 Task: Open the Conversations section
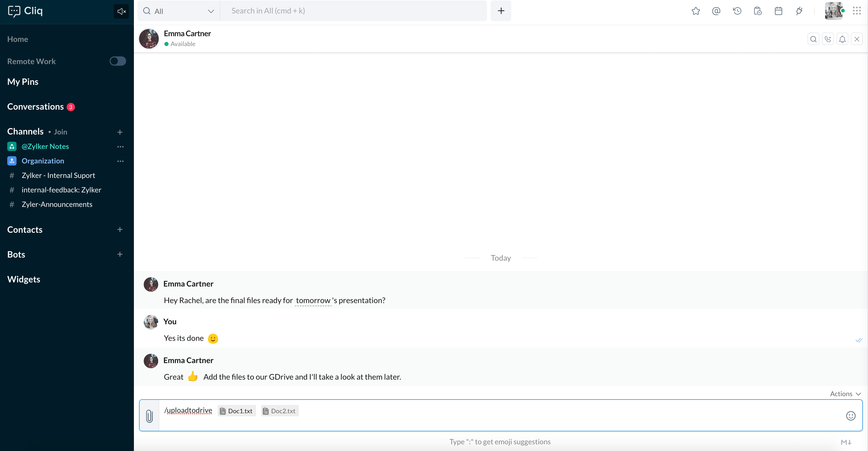point(35,107)
